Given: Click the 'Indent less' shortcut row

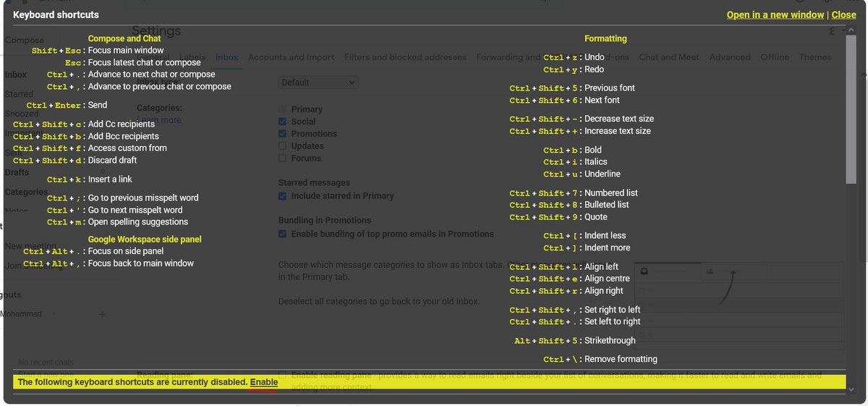Looking at the screenshot, I should [584, 235].
